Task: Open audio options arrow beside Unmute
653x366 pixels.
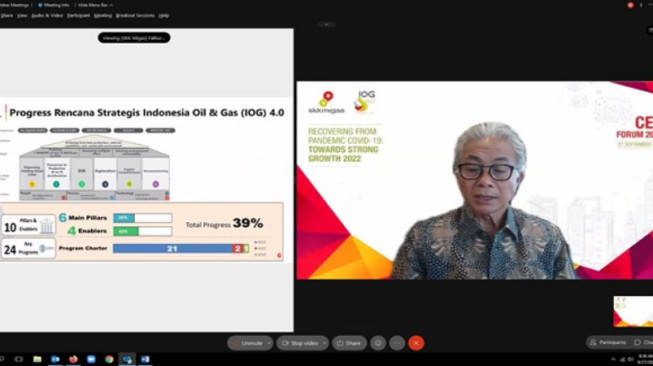Action: pos(269,343)
